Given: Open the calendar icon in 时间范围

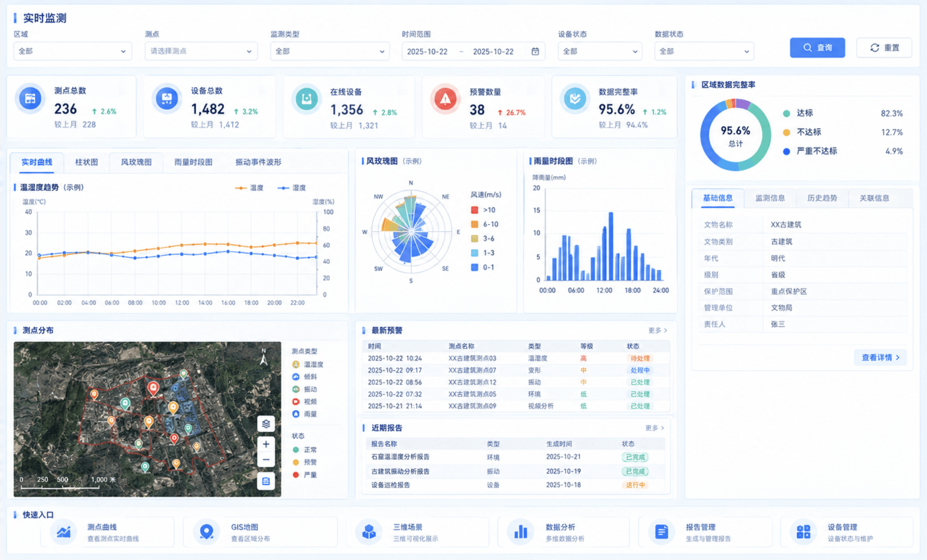Looking at the screenshot, I should tap(535, 51).
